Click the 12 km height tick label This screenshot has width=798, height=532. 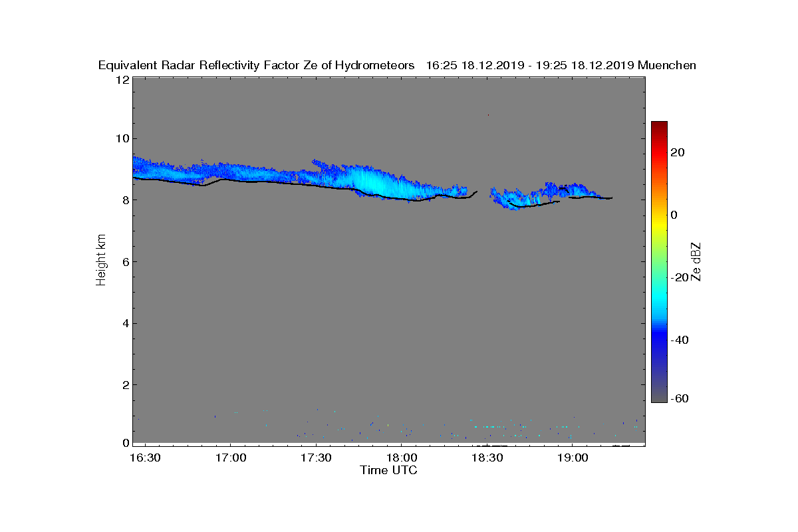[122, 80]
